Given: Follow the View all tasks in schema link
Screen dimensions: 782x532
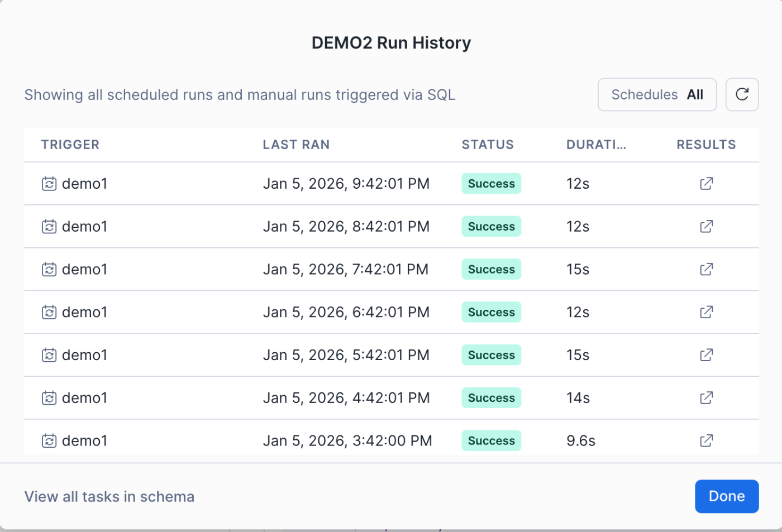Looking at the screenshot, I should pos(109,496).
